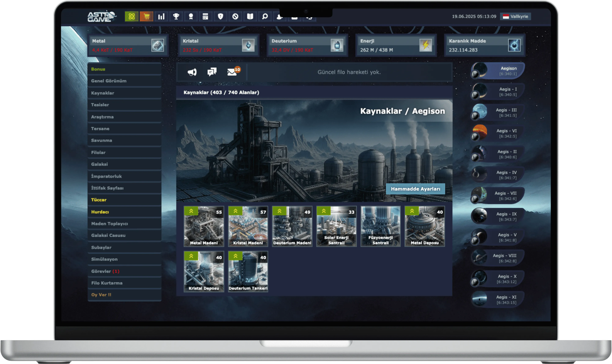
Task: Open the shopping cart store icon
Action: 146,16
